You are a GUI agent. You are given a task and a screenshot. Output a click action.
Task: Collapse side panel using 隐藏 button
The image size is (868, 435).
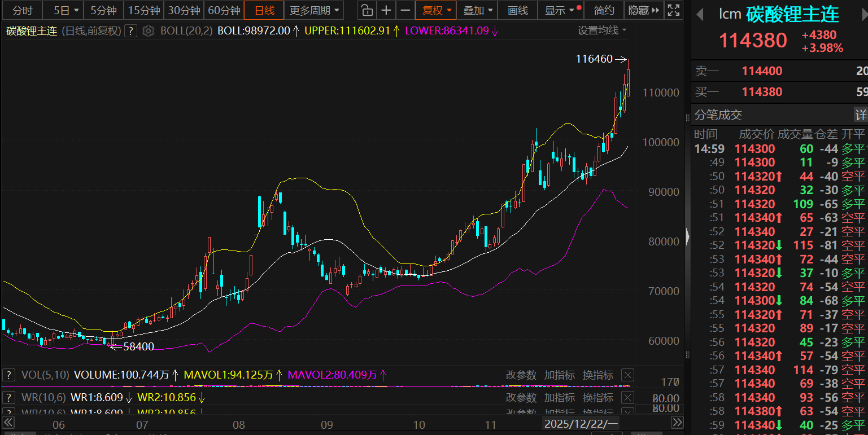(643, 10)
